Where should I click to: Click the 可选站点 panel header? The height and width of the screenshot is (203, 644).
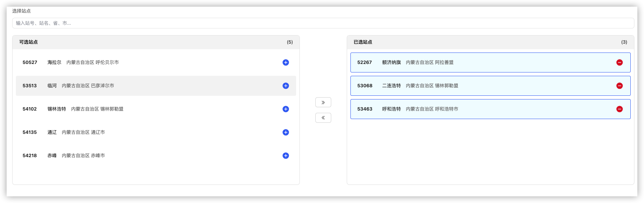156,42
